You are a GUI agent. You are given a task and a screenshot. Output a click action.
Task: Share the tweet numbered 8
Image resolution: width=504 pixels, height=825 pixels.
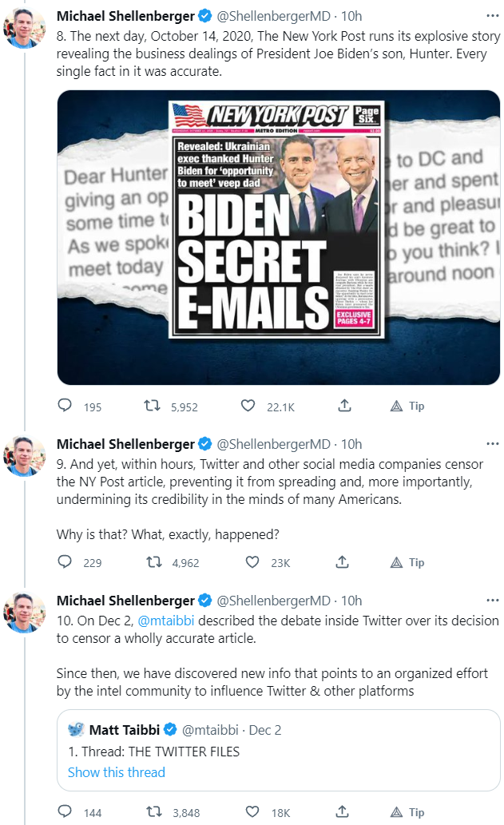344,406
